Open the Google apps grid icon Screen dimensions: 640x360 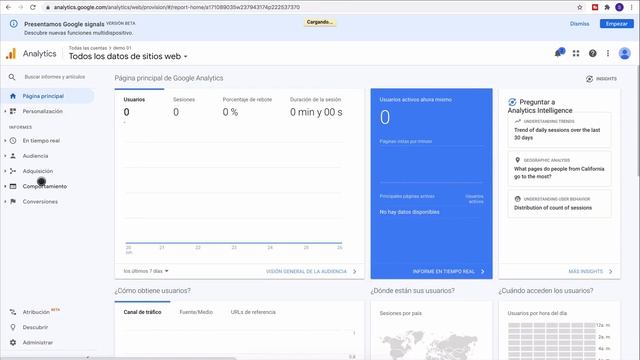click(x=576, y=53)
